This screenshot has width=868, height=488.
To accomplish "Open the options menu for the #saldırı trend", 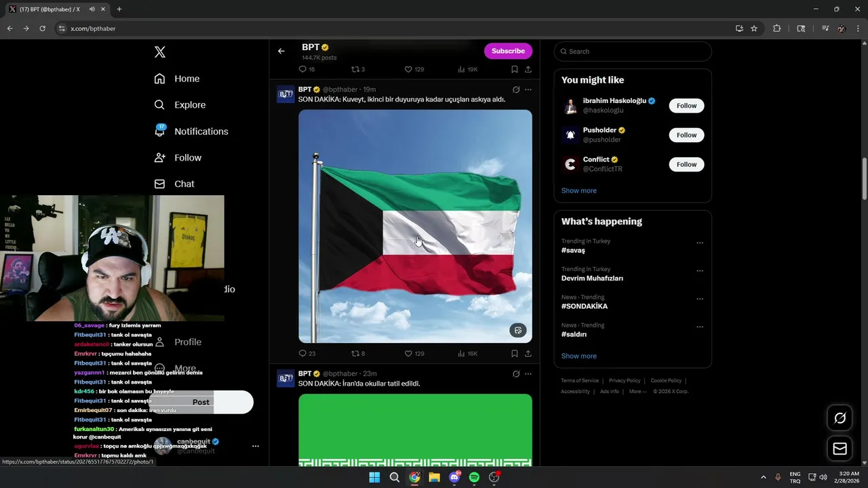I will click(700, 327).
